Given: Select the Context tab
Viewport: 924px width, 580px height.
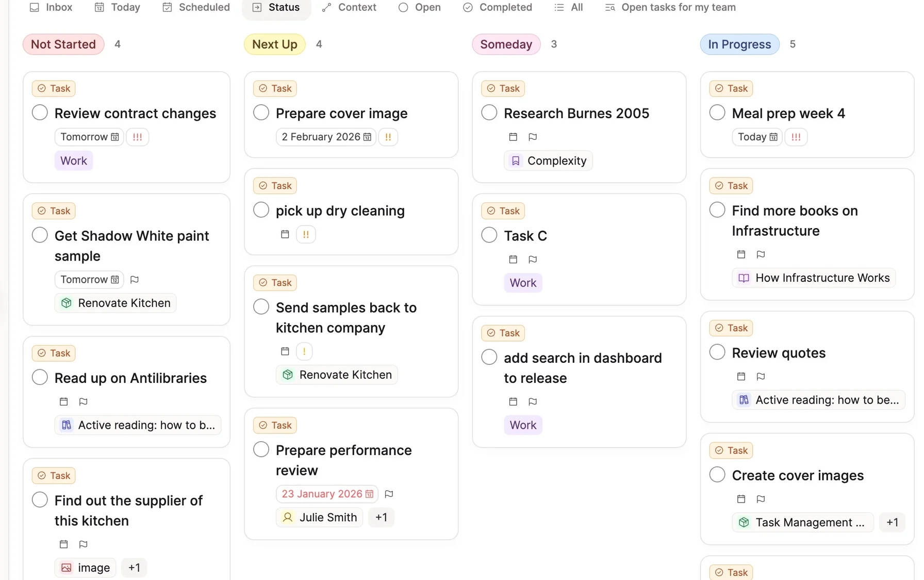Looking at the screenshot, I should point(349,7).
